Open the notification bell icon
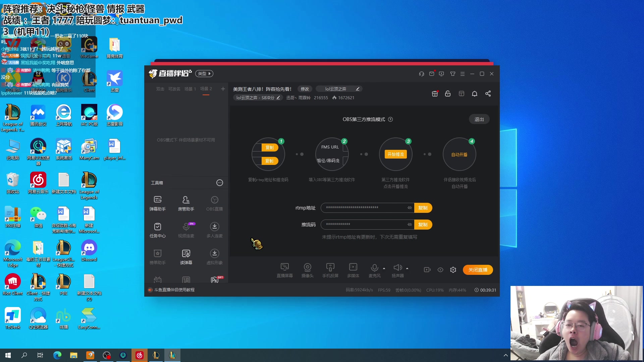 coord(474,94)
